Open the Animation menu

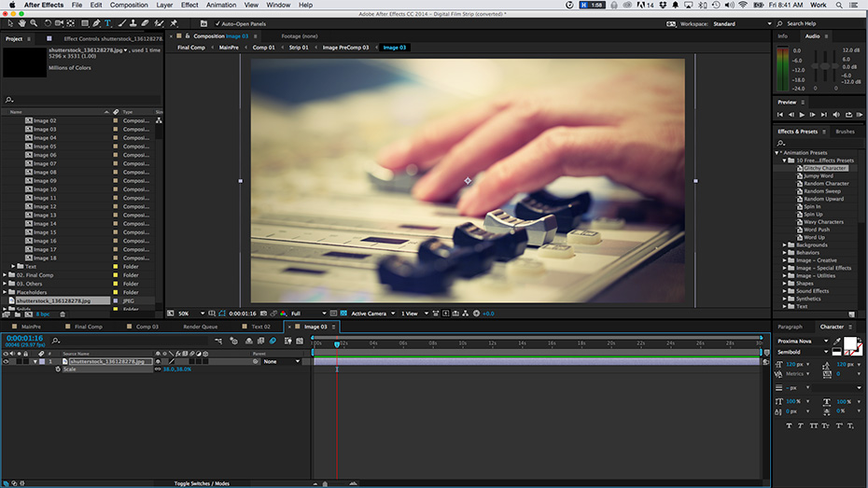[221, 5]
